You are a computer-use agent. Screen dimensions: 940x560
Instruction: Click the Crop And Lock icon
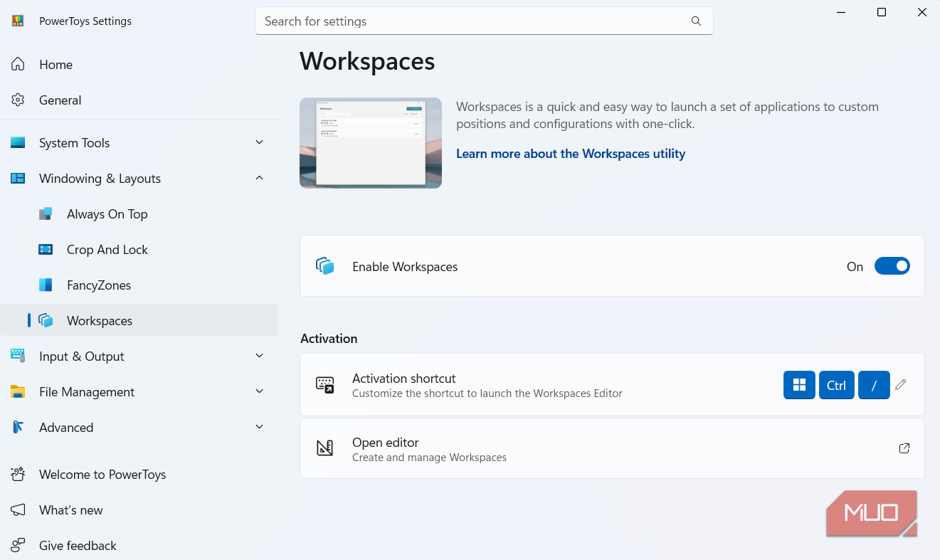click(x=46, y=249)
